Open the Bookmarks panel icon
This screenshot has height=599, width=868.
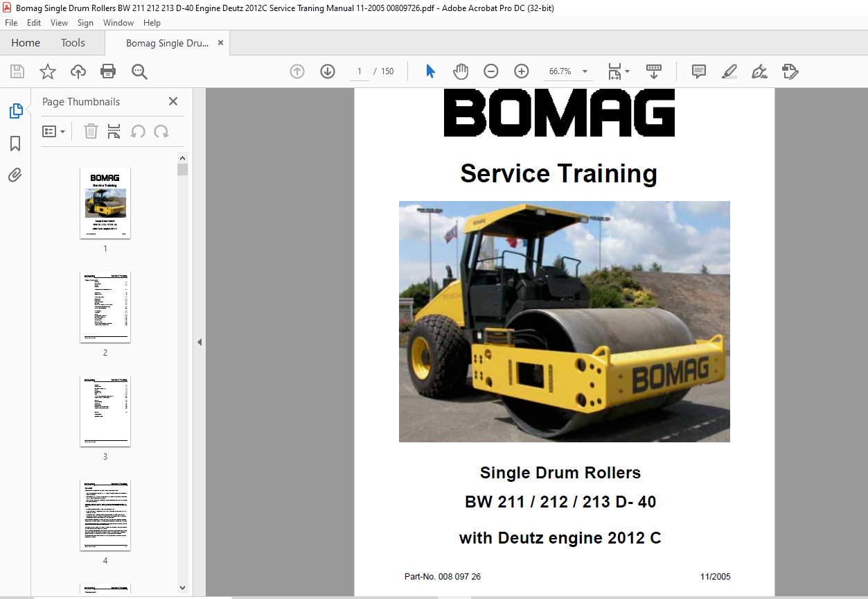[15, 144]
